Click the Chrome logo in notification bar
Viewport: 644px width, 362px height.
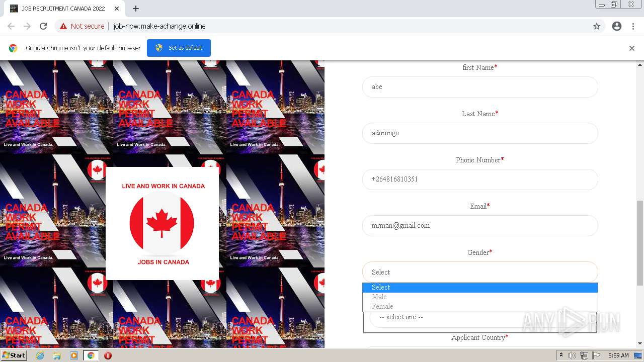(13, 48)
